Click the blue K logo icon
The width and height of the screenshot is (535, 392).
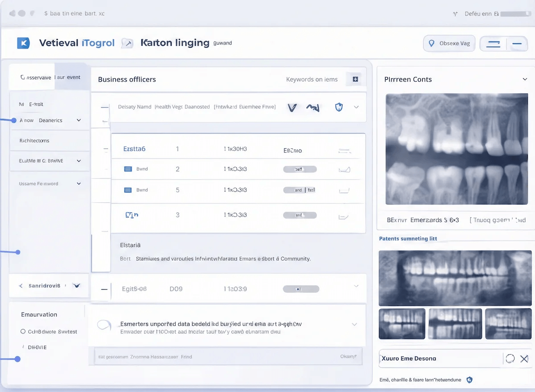(x=23, y=43)
